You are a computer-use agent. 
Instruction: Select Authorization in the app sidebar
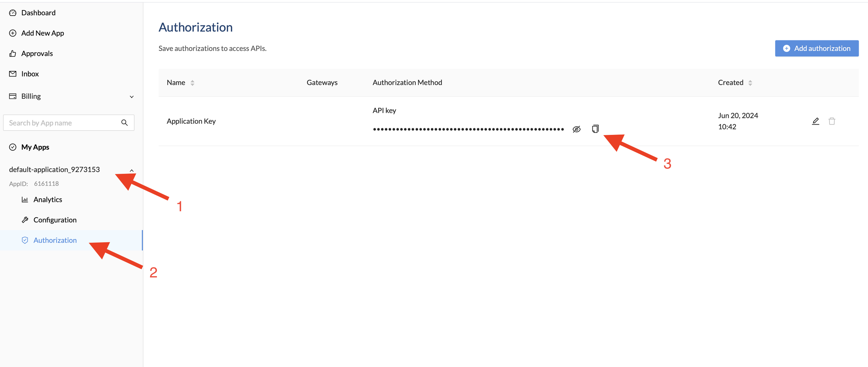pos(55,240)
